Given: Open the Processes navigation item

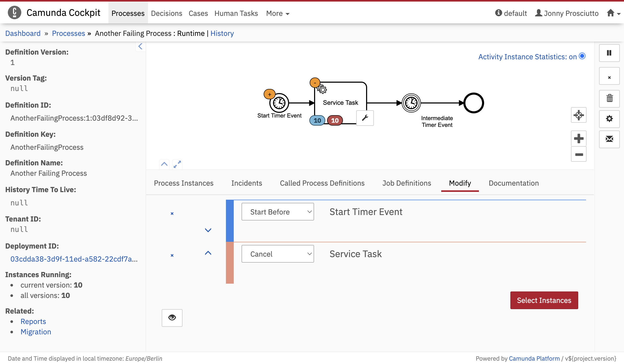Looking at the screenshot, I should point(128,13).
